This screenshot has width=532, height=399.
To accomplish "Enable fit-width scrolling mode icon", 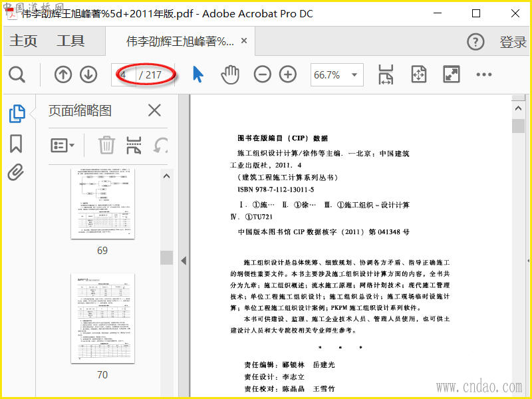I will click(386, 74).
